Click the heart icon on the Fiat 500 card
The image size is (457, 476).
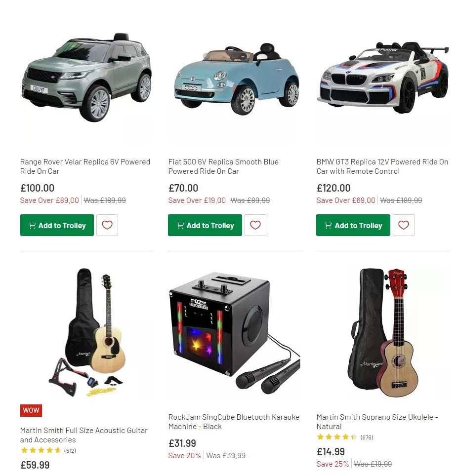point(255,225)
